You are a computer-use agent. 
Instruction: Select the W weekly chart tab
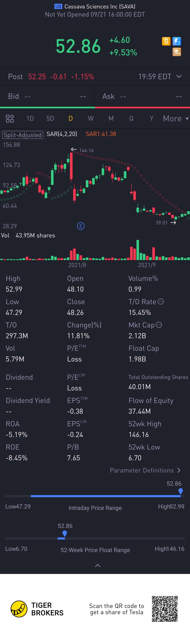(x=91, y=119)
